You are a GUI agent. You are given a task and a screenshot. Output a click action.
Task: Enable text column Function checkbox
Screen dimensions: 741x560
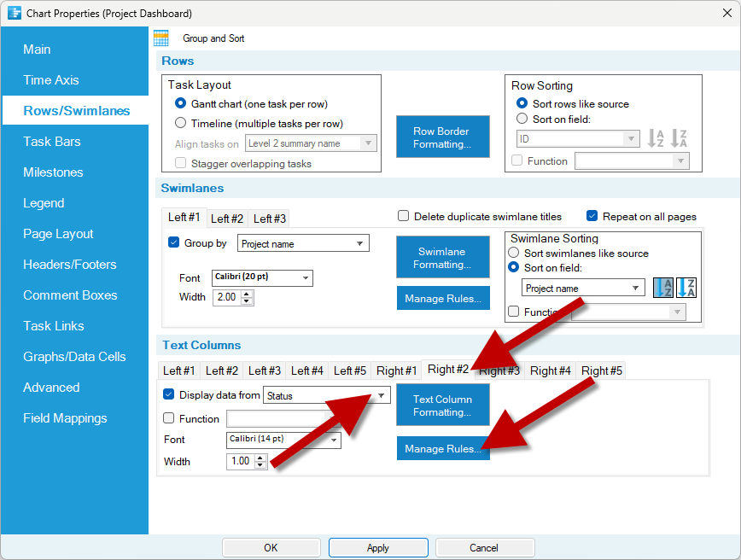pyautogui.click(x=168, y=418)
